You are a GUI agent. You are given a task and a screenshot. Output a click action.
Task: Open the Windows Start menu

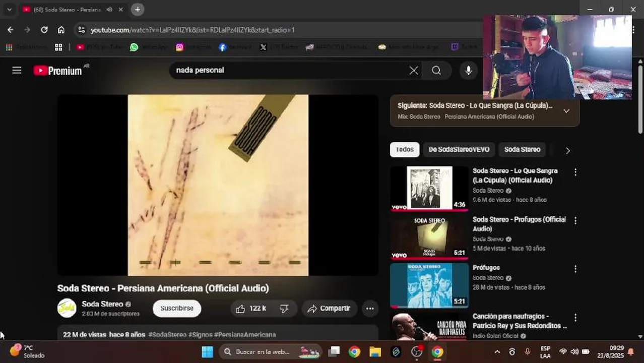pos(207,352)
